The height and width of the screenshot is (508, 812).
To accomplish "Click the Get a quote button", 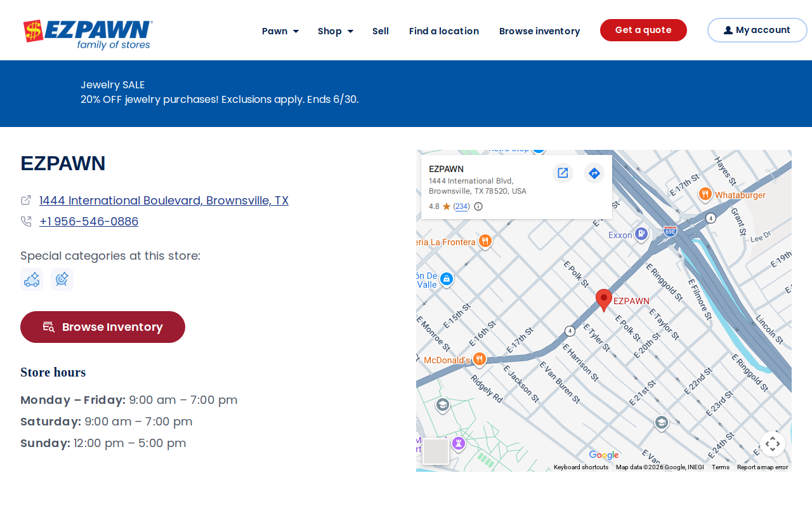I will click(x=643, y=30).
